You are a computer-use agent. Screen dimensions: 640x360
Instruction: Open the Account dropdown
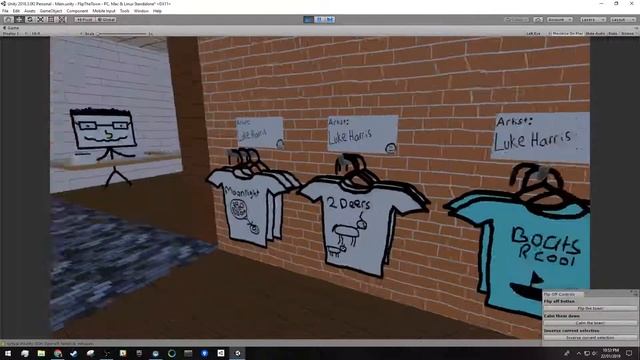coord(560,20)
